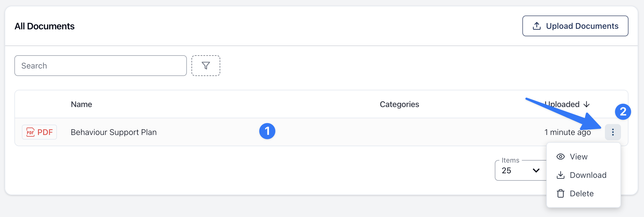644x217 pixels.
Task: Click the upload arrow icon
Action: (536, 26)
